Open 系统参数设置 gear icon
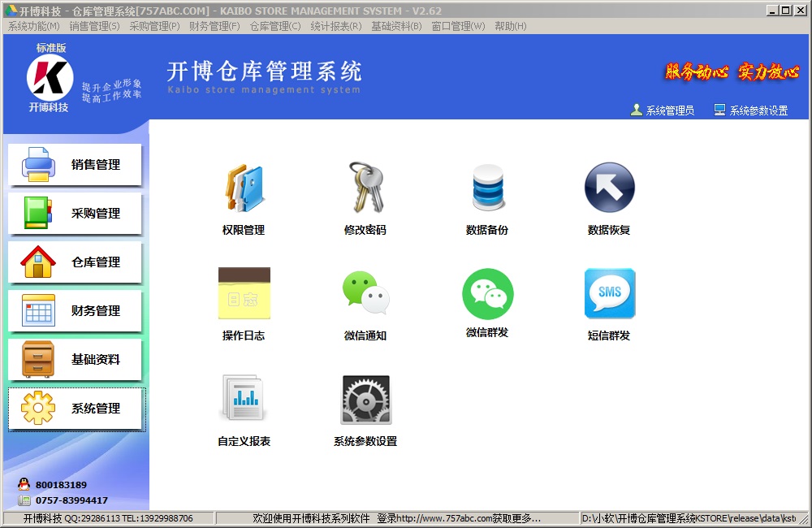The height and width of the screenshot is (528, 812). 365,400
